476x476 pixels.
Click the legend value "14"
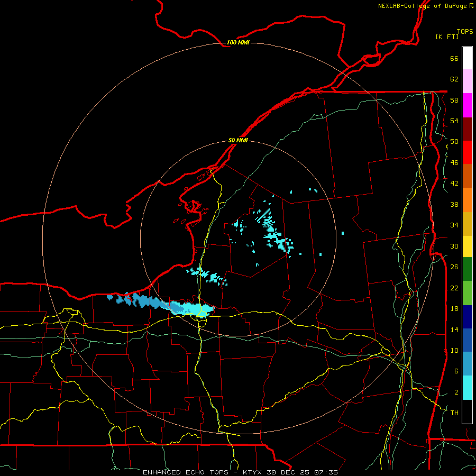tap(454, 329)
